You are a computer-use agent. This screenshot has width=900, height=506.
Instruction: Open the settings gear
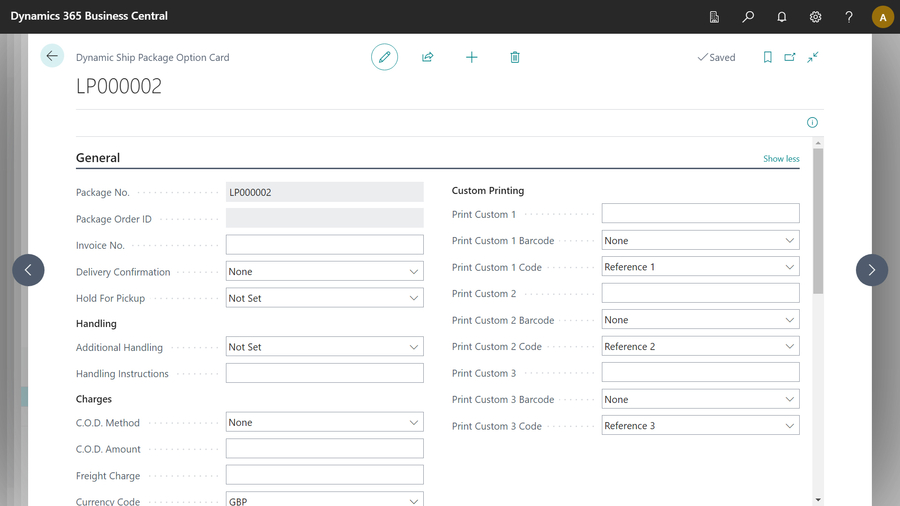point(816,17)
